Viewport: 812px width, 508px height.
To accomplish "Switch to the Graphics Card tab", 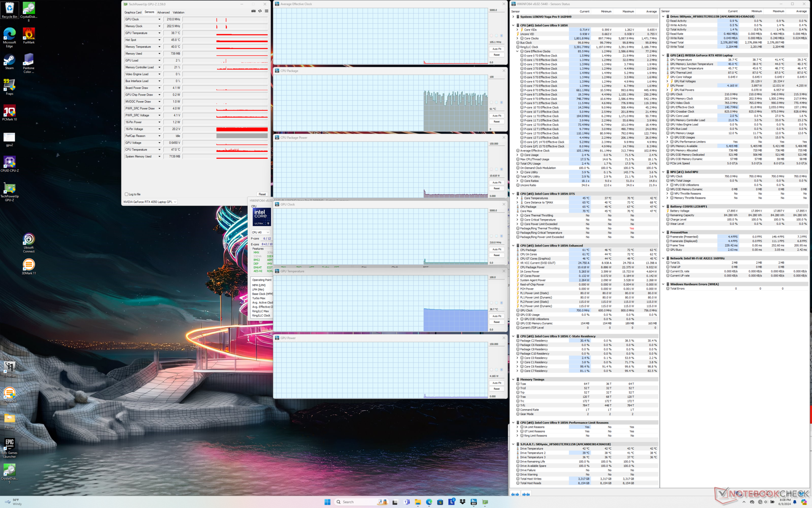I will pos(133,12).
